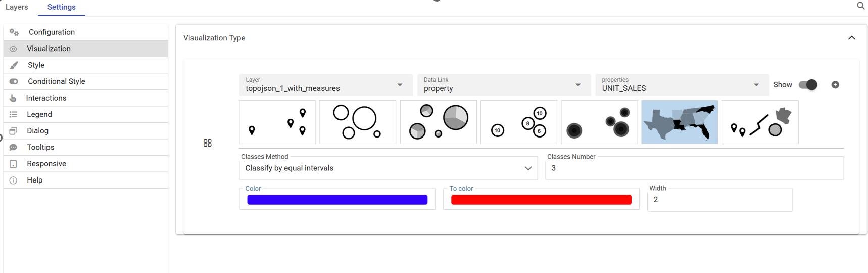Open the Classes Method dropdown
The image size is (868, 273).
click(388, 168)
